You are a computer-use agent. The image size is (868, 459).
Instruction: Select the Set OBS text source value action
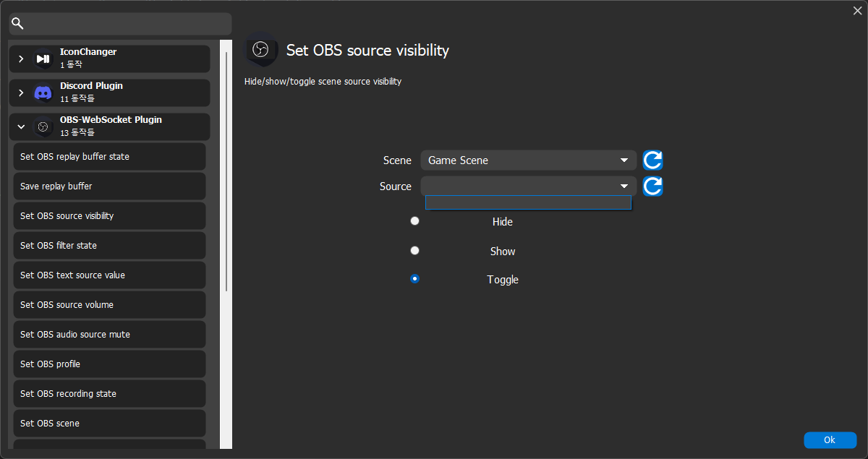tap(109, 275)
